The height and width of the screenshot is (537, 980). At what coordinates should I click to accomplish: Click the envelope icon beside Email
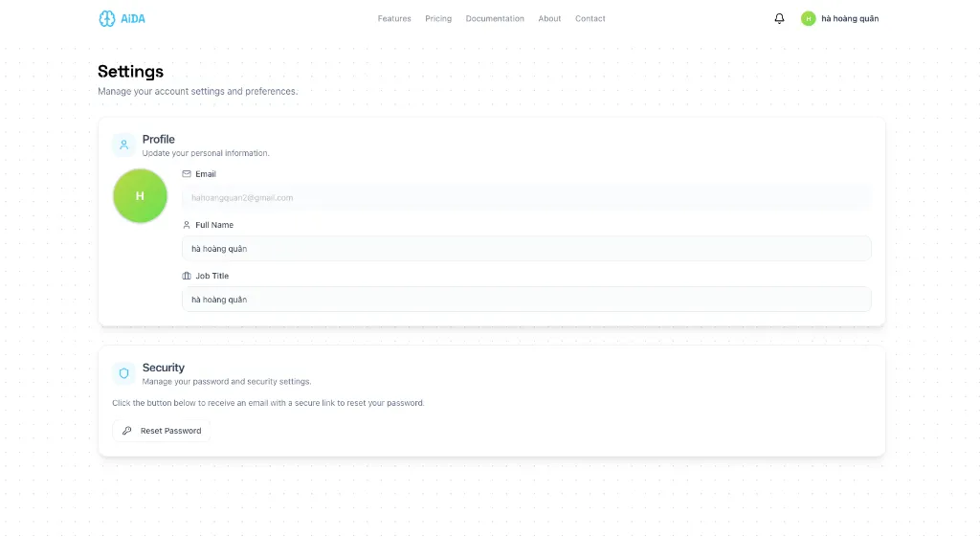coord(187,174)
